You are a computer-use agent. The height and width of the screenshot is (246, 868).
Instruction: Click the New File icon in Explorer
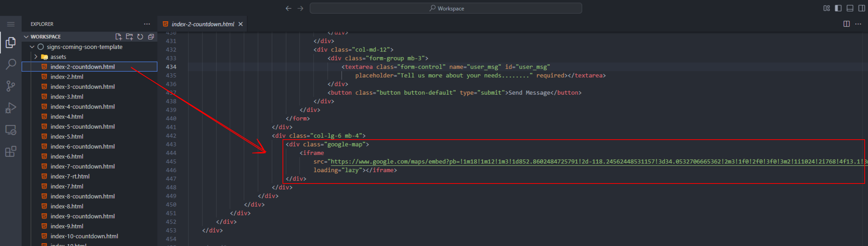(x=118, y=37)
